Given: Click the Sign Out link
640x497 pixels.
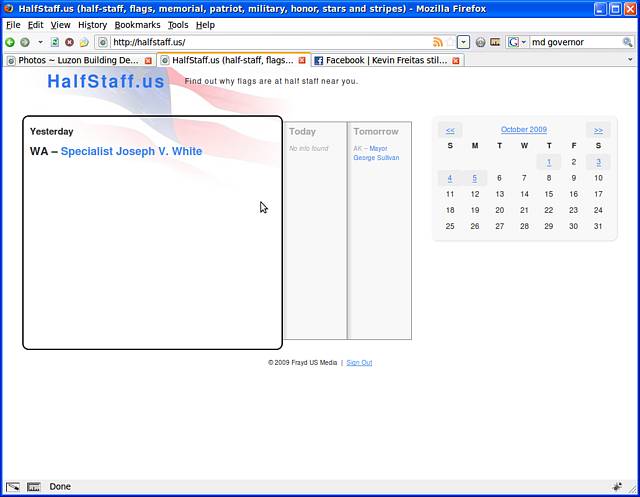Looking at the screenshot, I should 359,362.
